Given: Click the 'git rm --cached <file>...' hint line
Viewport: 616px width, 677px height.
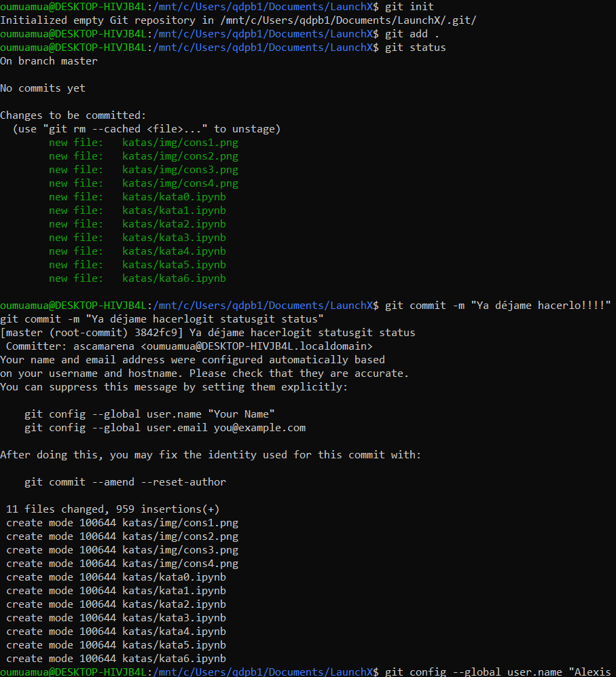Looking at the screenshot, I should pos(147,128).
